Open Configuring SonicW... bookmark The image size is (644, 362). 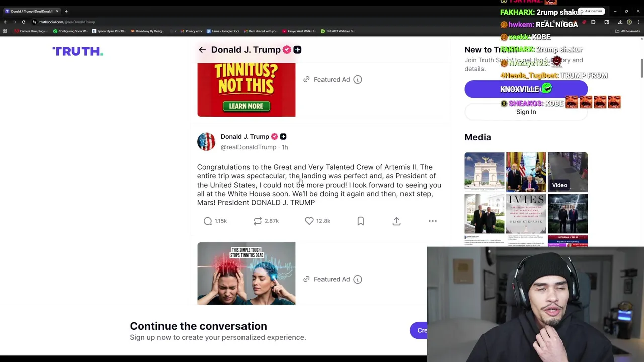point(70,31)
